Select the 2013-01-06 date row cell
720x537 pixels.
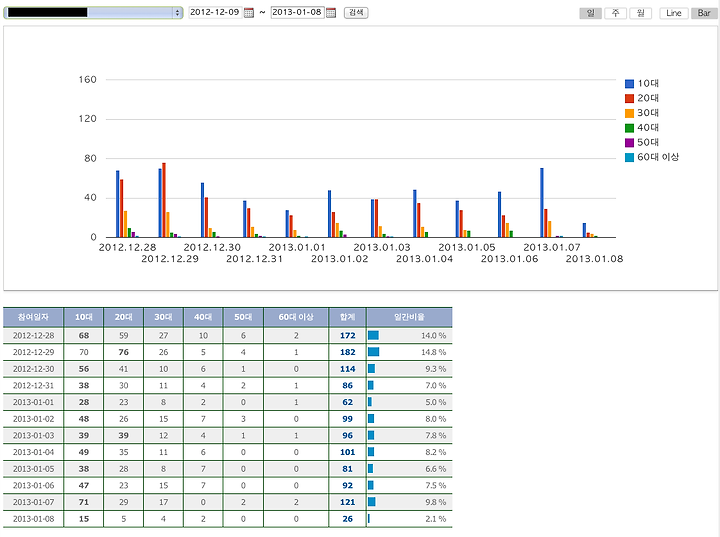point(33,486)
